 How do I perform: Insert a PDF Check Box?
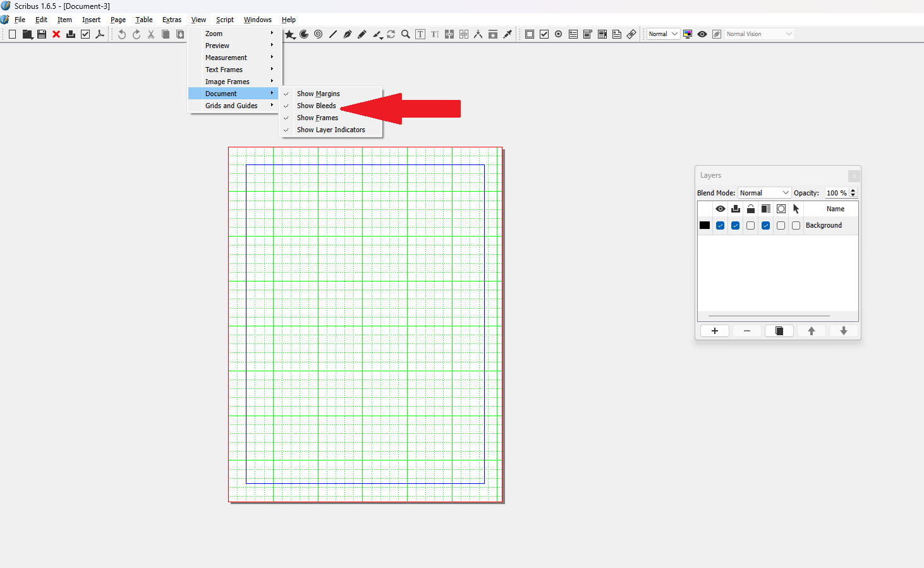tap(544, 34)
